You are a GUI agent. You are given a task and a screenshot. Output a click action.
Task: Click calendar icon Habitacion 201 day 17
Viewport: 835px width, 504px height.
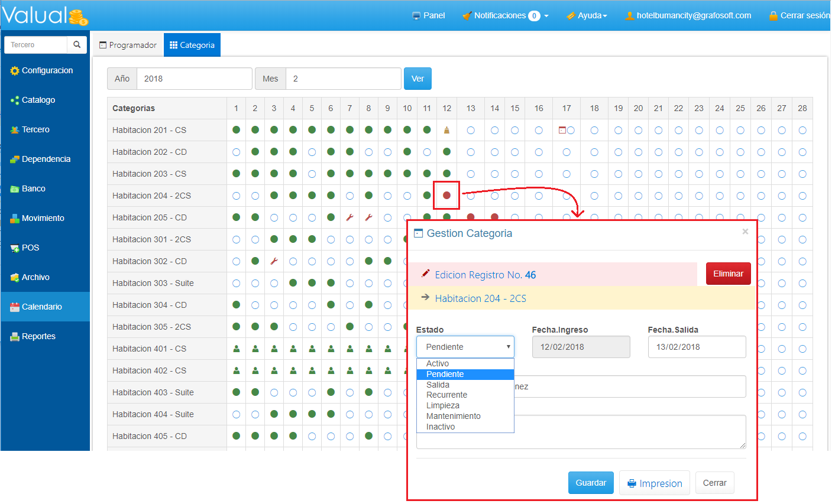[x=562, y=130]
